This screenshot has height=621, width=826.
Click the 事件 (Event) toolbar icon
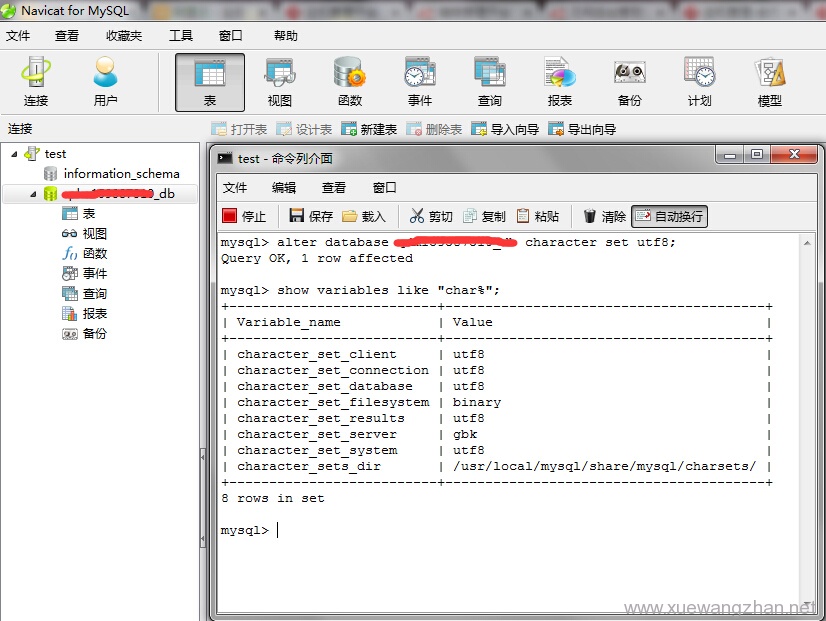(419, 81)
